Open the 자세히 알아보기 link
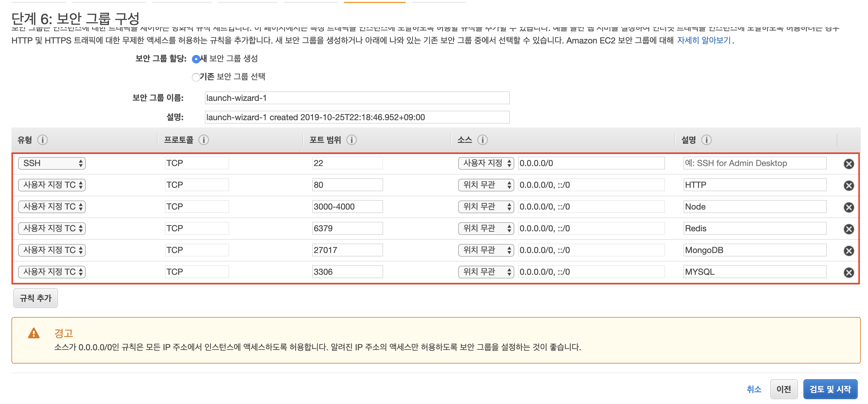 (x=704, y=40)
